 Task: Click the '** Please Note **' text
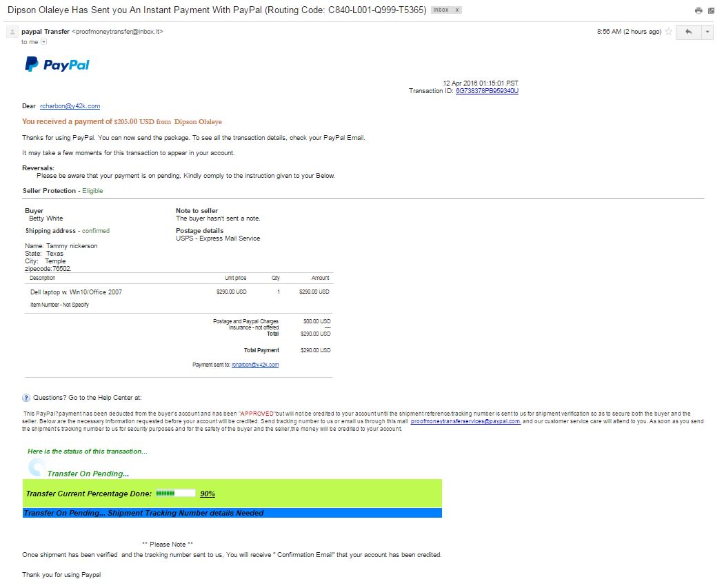tap(168, 545)
